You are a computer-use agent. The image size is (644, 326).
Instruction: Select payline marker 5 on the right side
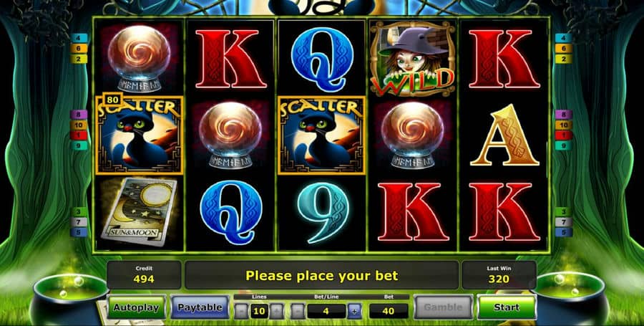[564, 232]
